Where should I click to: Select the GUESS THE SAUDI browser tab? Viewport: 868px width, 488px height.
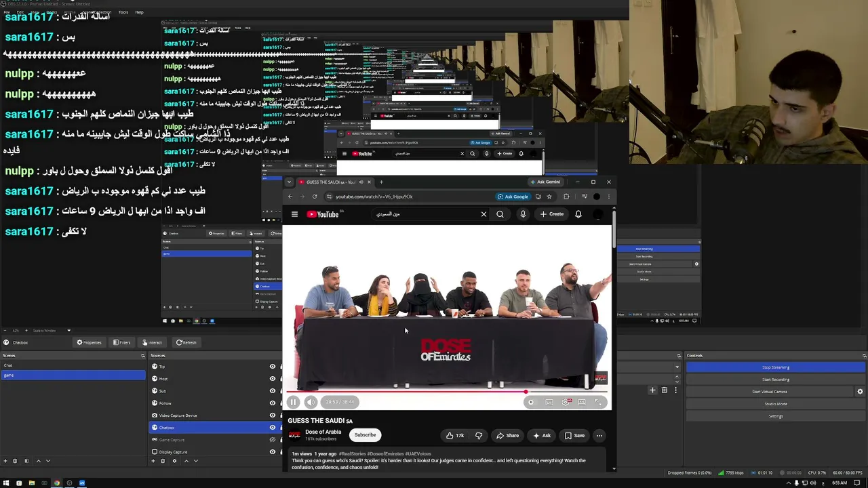336,182
